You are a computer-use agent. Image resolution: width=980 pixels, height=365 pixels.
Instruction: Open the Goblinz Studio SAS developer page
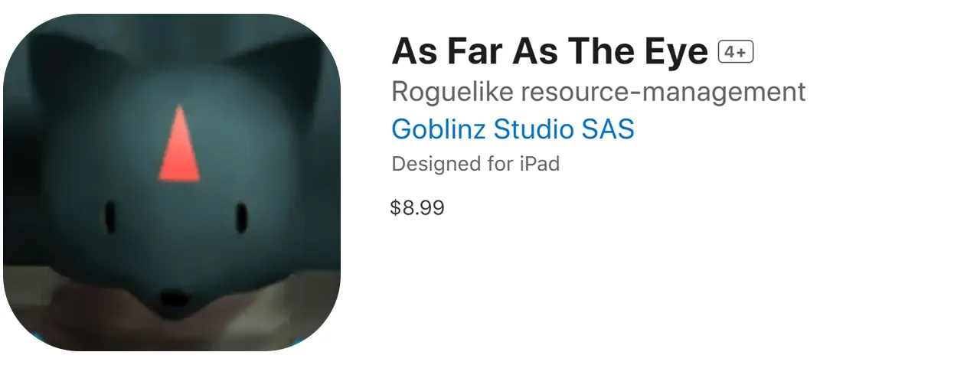(x=513, y=129)
